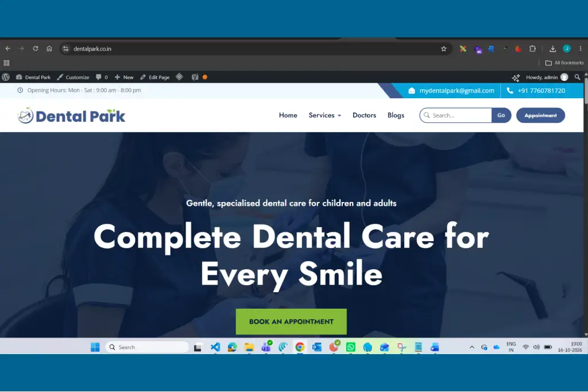
Task: Click the Dental Park site logo
Action: coord(71,116)
